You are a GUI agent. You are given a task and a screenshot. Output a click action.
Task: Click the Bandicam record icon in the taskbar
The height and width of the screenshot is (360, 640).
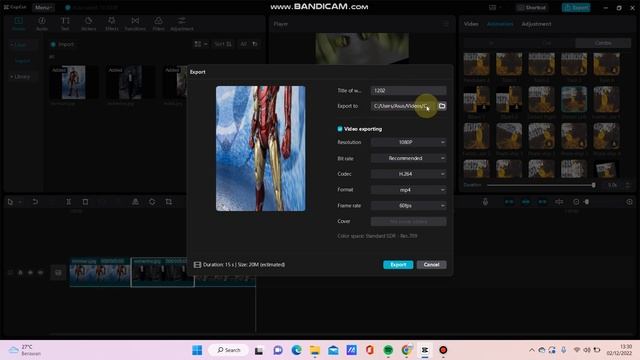point(443,350)
